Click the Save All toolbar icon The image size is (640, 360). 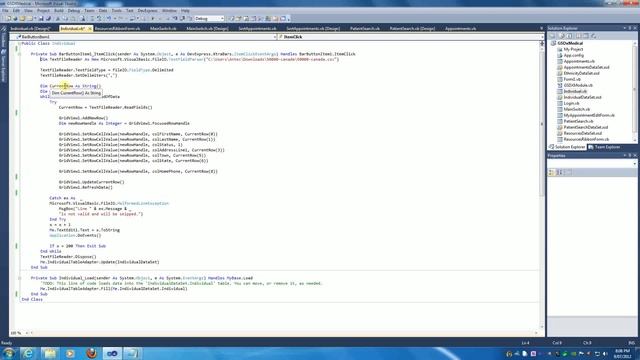48,18
